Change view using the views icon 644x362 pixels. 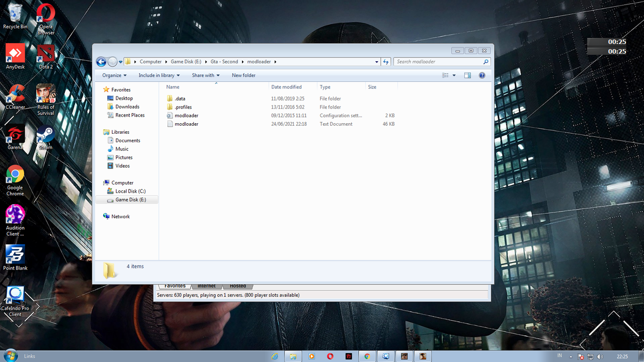445,75
